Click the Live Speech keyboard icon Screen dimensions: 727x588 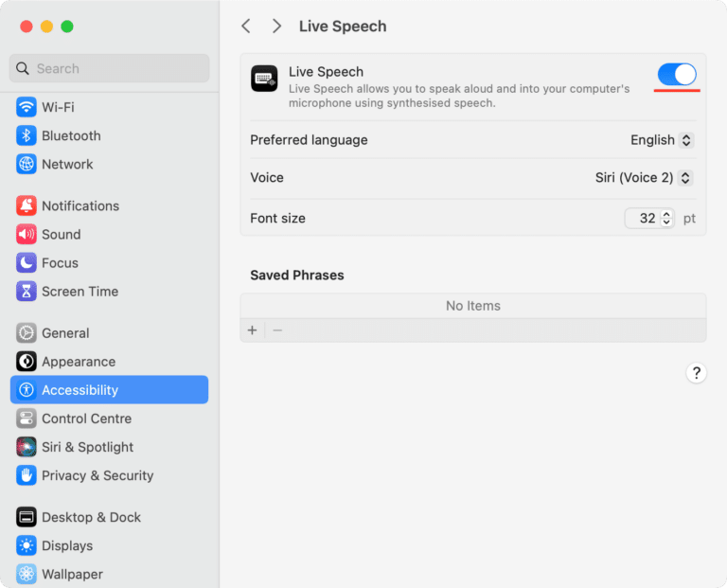click(264, 79)
